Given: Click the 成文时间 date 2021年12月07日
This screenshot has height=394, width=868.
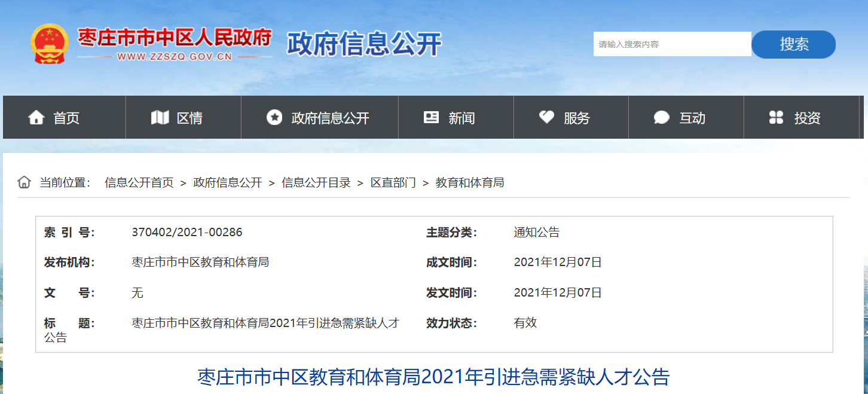Looking at the screenshot, I should 558,262.
